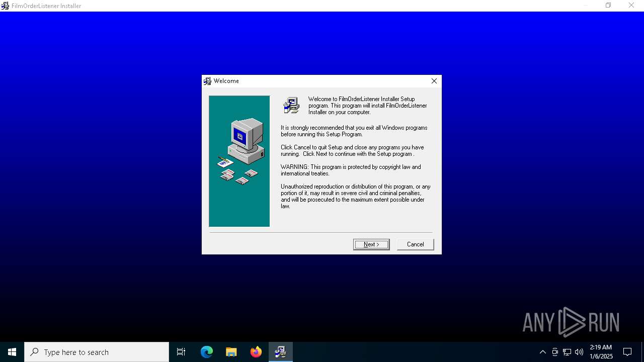Viewport: 644px width, 362px height.
Task: Open network status tray icon
Action: click(x=567, y=352)
